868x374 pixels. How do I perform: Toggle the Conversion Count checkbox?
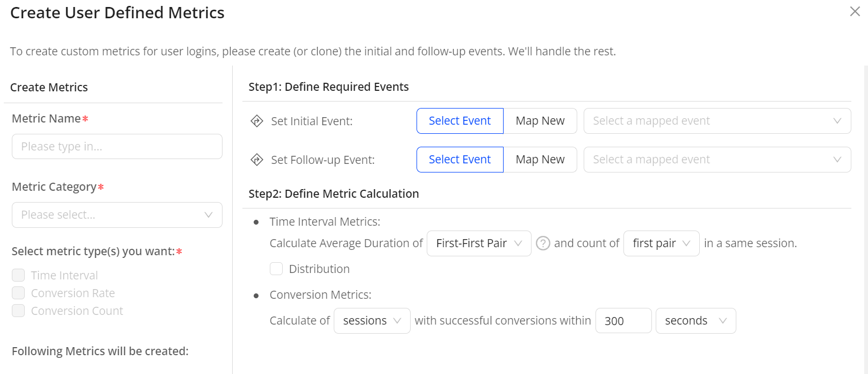[x=18, y=311]
